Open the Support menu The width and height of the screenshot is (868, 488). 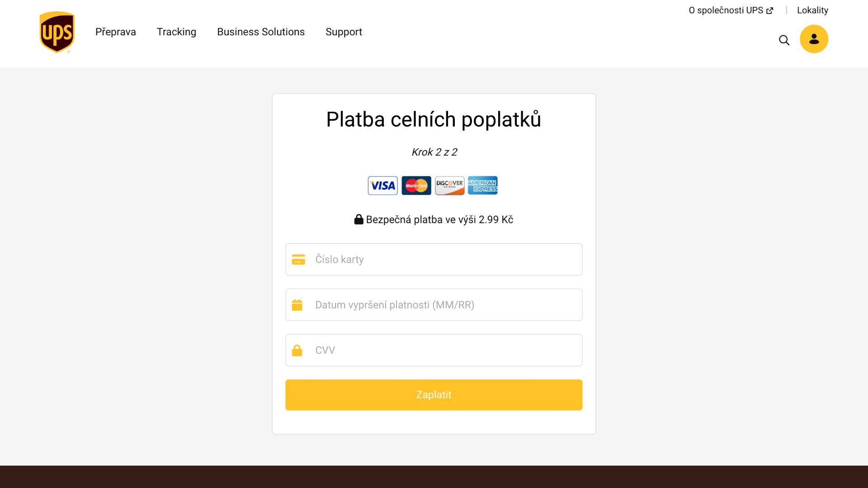tap(344, 32)
